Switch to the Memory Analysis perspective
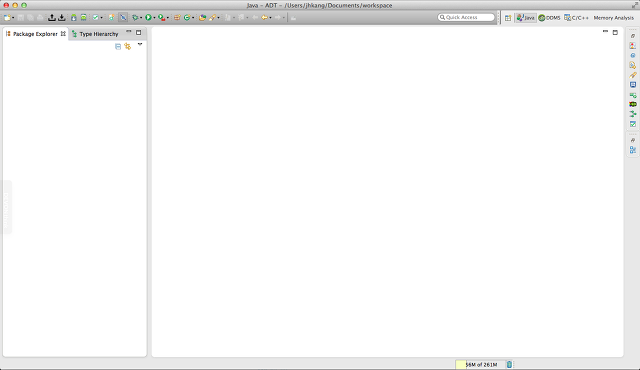Image resolution: width=640 pixels, height=370 pixels. coord(613,18)
